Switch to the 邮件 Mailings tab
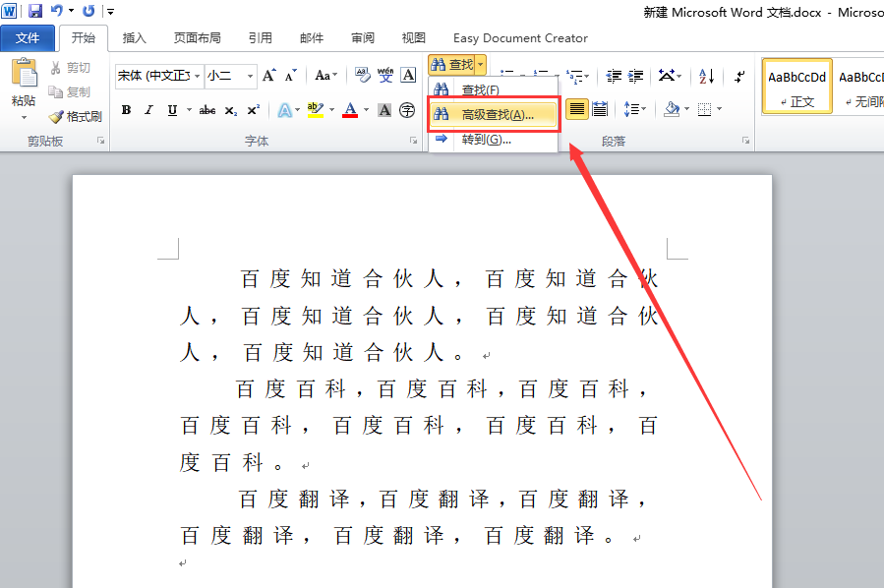884x588 pixels. pos(312,37)
